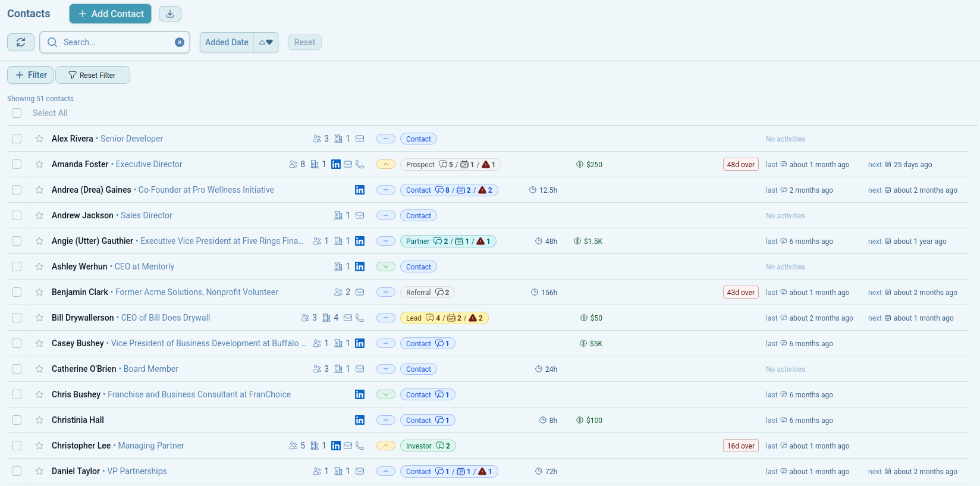The height and width of the screenshot is (486, 980).
Task: Click the email icon for Benjamin Clark
Action: tap(360, 292)
